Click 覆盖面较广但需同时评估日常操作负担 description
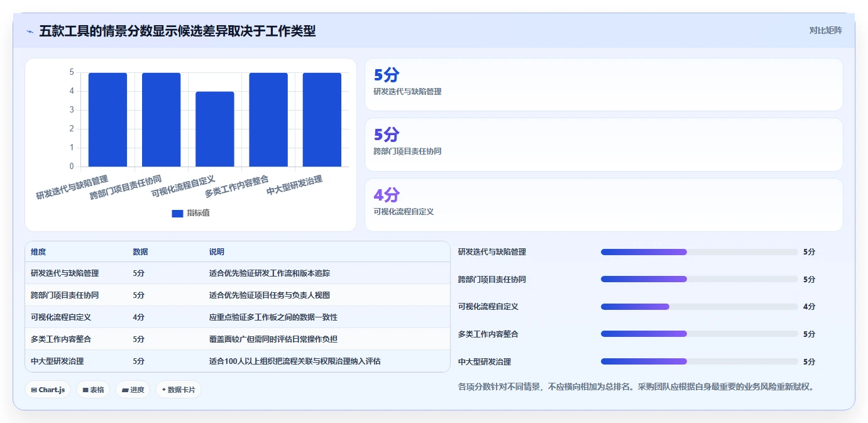 pos(273,339)
